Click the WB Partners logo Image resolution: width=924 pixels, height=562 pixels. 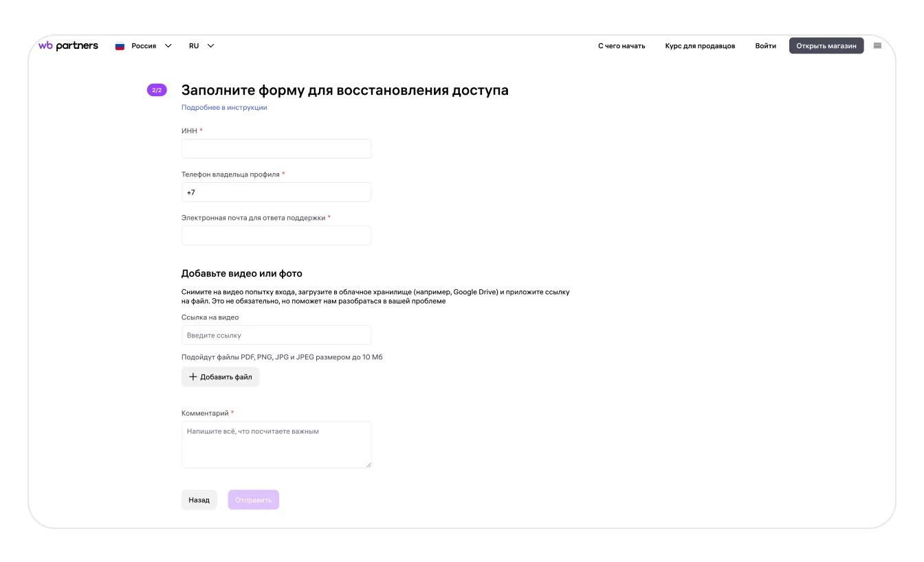[x=68, y=46]
